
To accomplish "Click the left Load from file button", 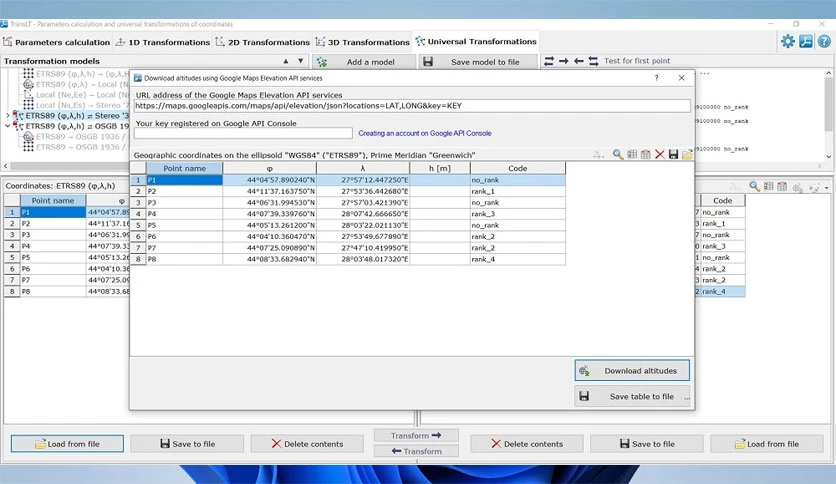I will click(67, 443).
